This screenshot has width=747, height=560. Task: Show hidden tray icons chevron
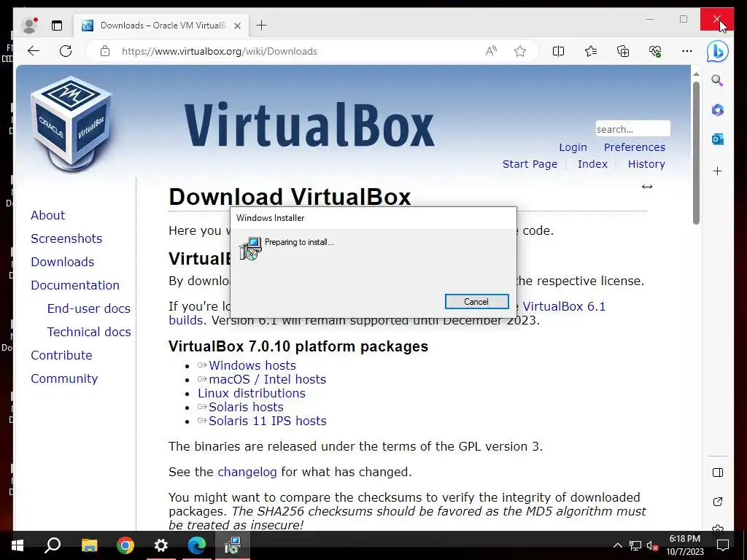click(617, 545)
